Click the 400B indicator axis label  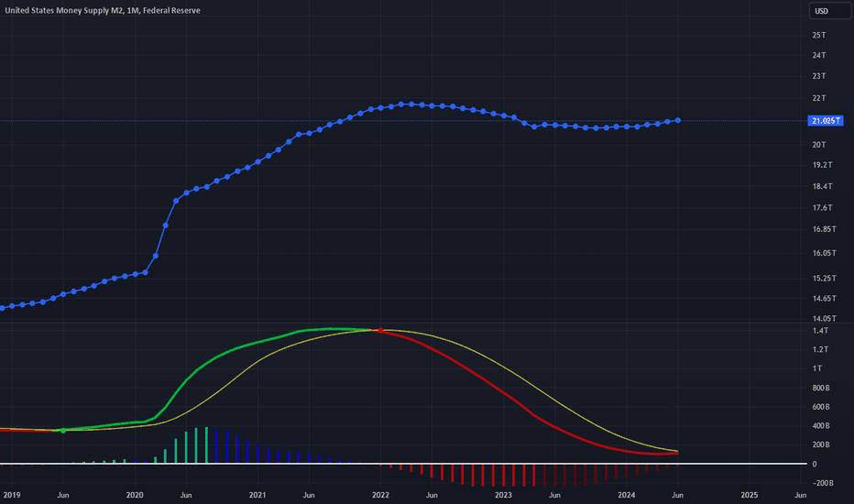coord(821,426)
